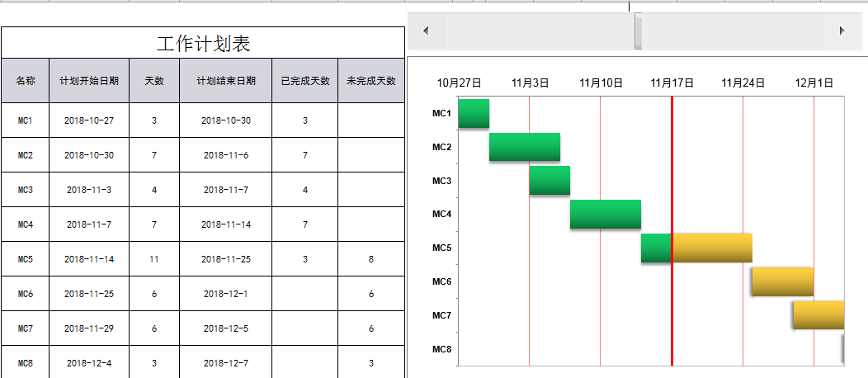The image size is (868, 378).
Task: Select the 未完成天数 header cell
Action: (371, 81)
